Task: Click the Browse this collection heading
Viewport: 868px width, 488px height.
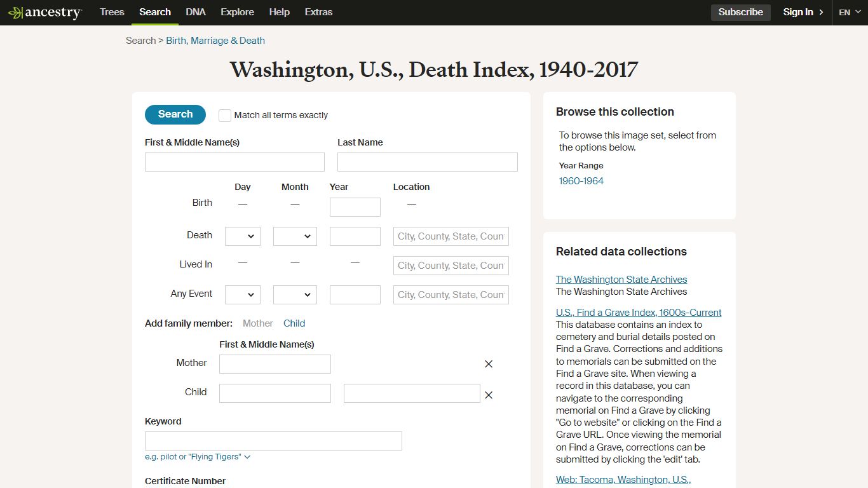Action: click(x=615, y=112)
